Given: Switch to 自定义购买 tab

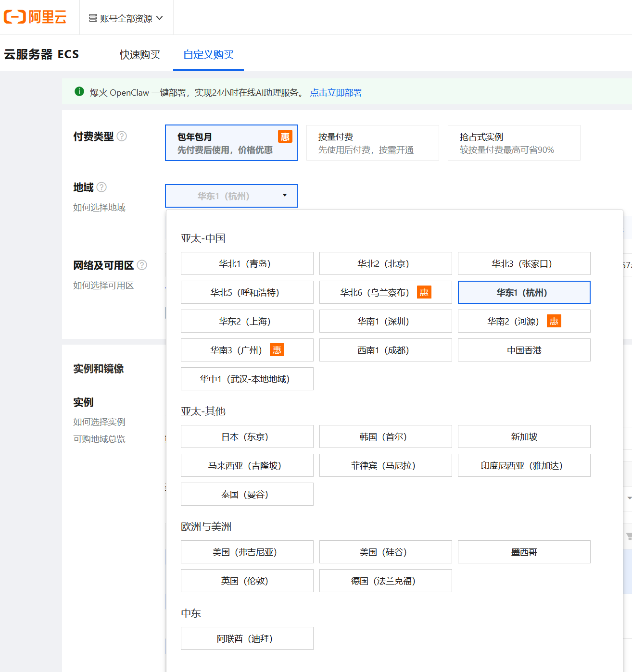Looking at the screenshot, I should point(209,55).
